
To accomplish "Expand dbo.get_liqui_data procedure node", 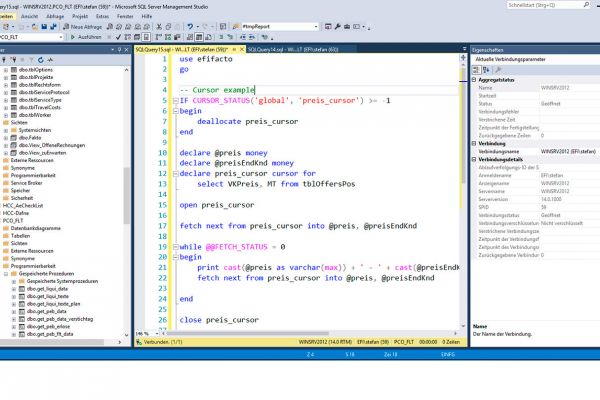I will click(x=14, y=289).
